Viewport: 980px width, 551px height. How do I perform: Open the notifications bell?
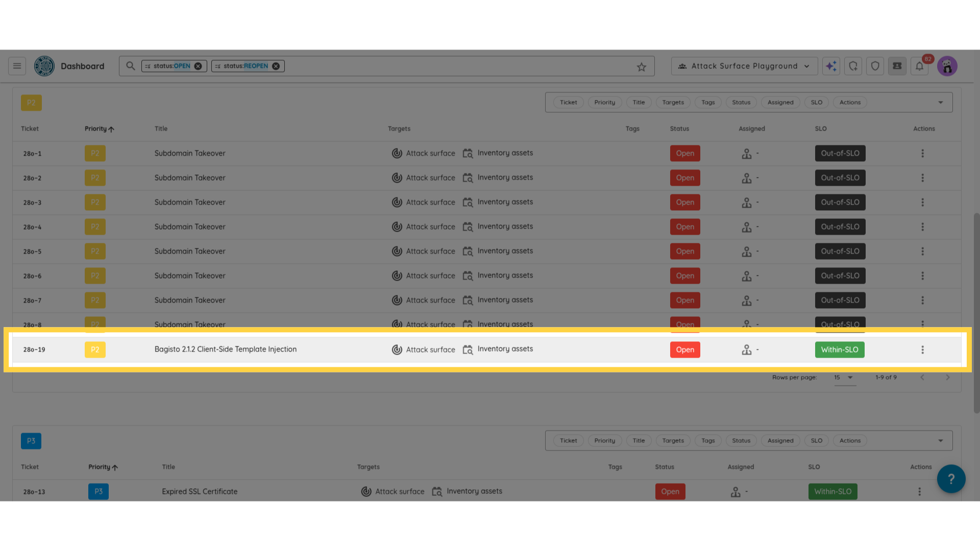[919, 66]
